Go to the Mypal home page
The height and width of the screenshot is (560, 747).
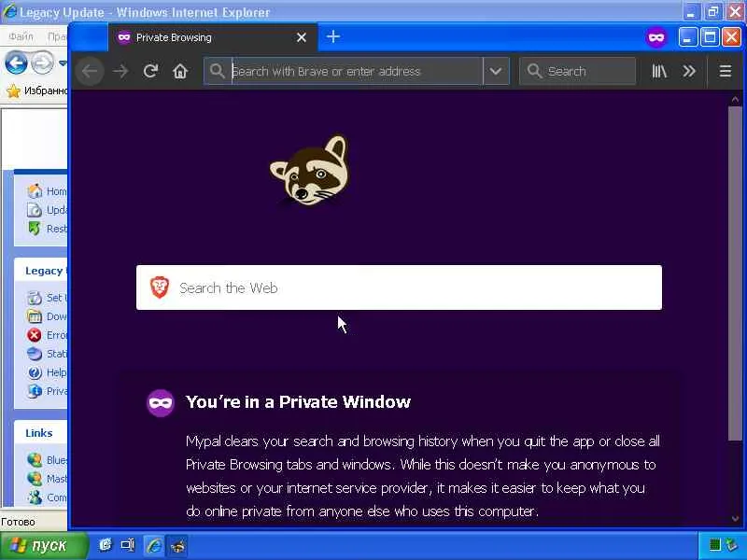tap(180, 72)
